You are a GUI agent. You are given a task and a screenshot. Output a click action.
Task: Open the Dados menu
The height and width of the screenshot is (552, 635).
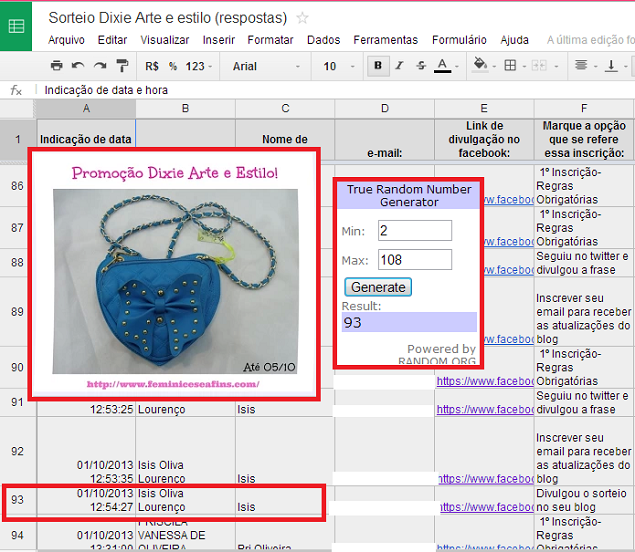pyautogui.click(x=324, y=40)
